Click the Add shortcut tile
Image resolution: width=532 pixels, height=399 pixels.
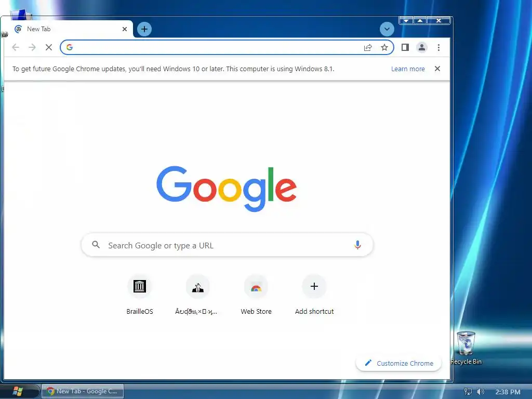tap(314, 295)
